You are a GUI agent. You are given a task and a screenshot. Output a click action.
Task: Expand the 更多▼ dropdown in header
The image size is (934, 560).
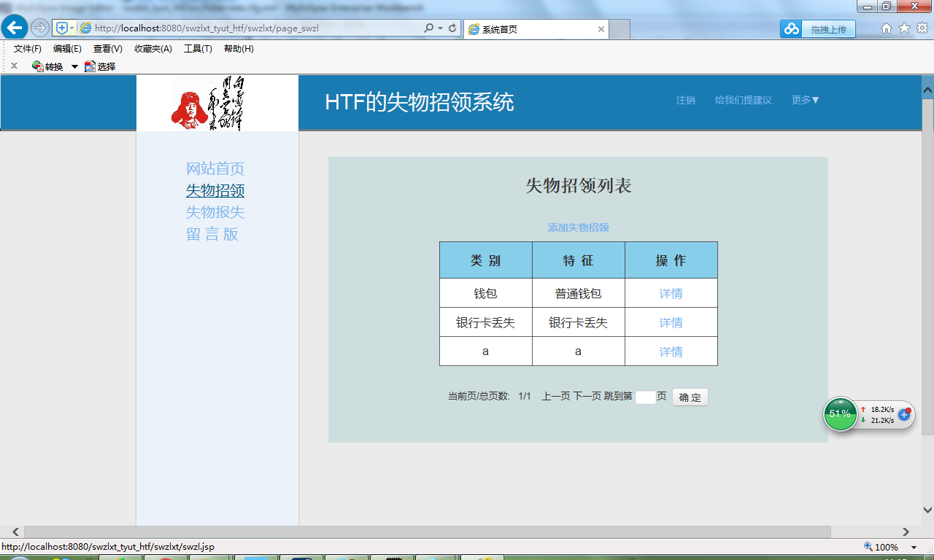click(x=806, y=100)
